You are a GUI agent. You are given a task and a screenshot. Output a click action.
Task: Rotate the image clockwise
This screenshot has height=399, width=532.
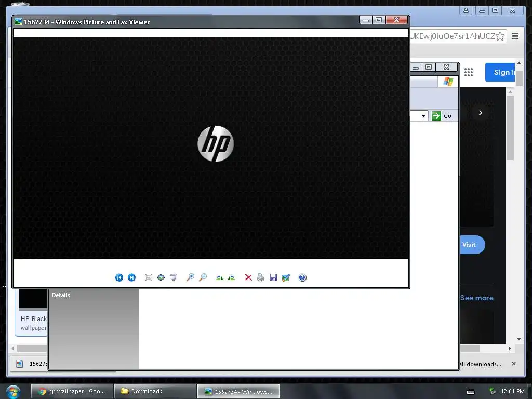click(x=220, y=277)
